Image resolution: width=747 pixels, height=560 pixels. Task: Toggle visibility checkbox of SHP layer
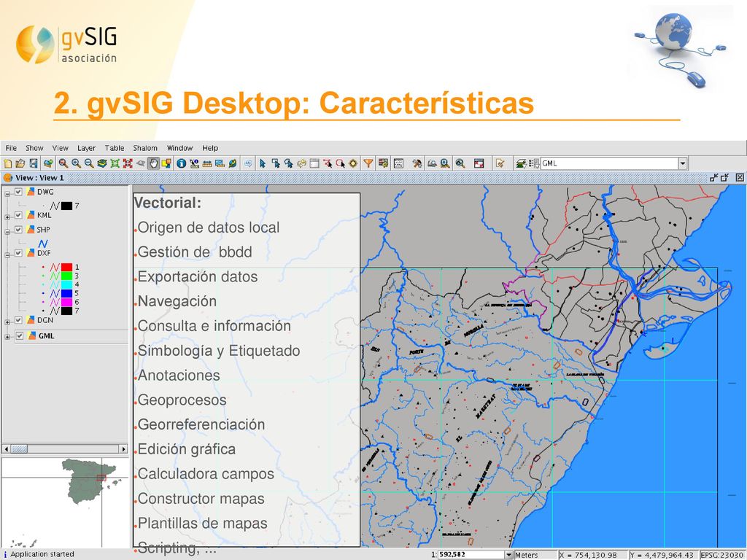pyautogui.click(x=18, y=229)
